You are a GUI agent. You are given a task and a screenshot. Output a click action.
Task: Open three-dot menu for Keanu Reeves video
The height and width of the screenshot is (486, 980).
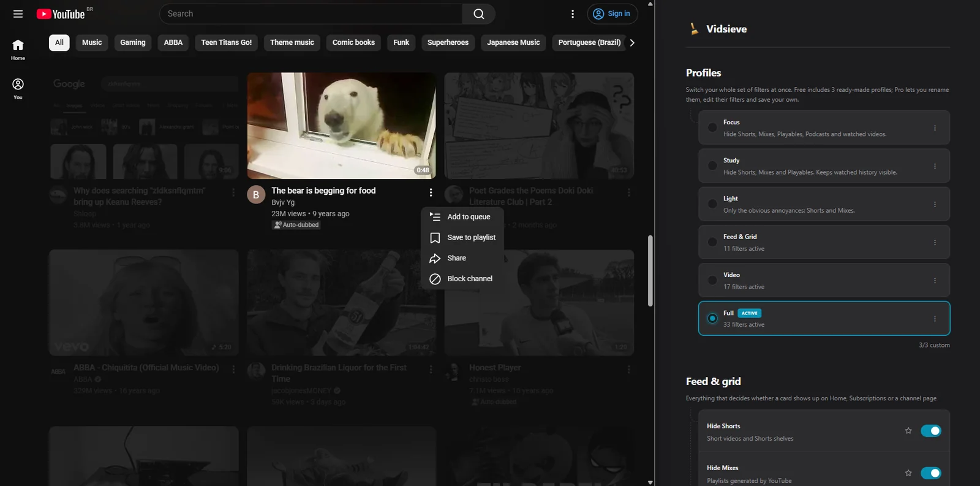pyautogui.click(x=233, y=192)
